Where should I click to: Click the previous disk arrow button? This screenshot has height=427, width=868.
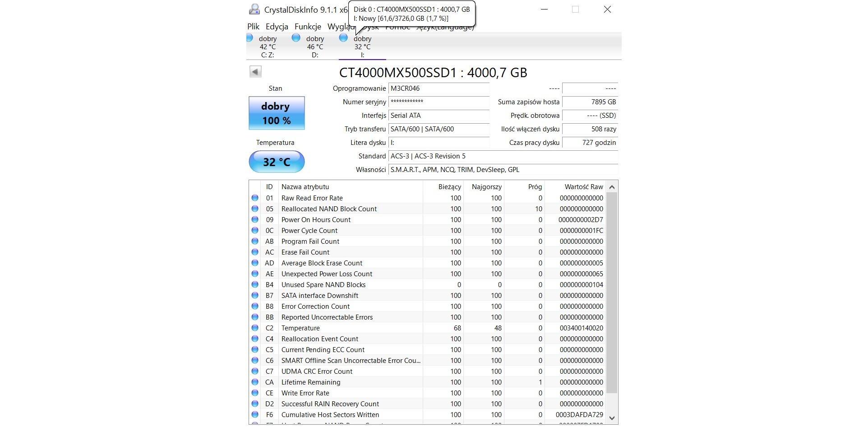coord(255,72)
